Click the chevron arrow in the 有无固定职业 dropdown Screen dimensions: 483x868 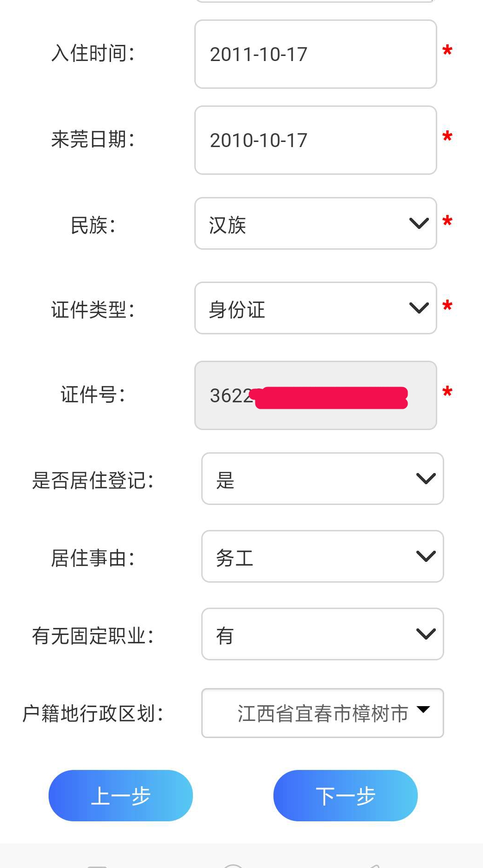point(426,634)
